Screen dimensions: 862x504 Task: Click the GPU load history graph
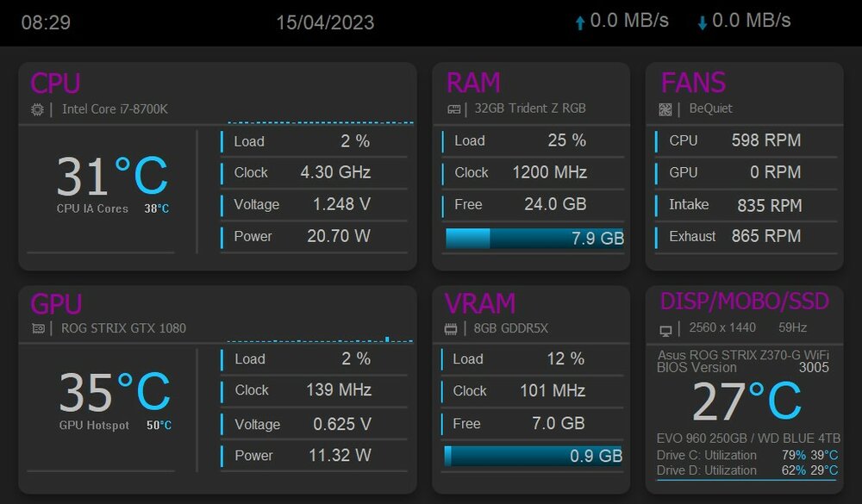pyautogui.click(x=320, y=340)
